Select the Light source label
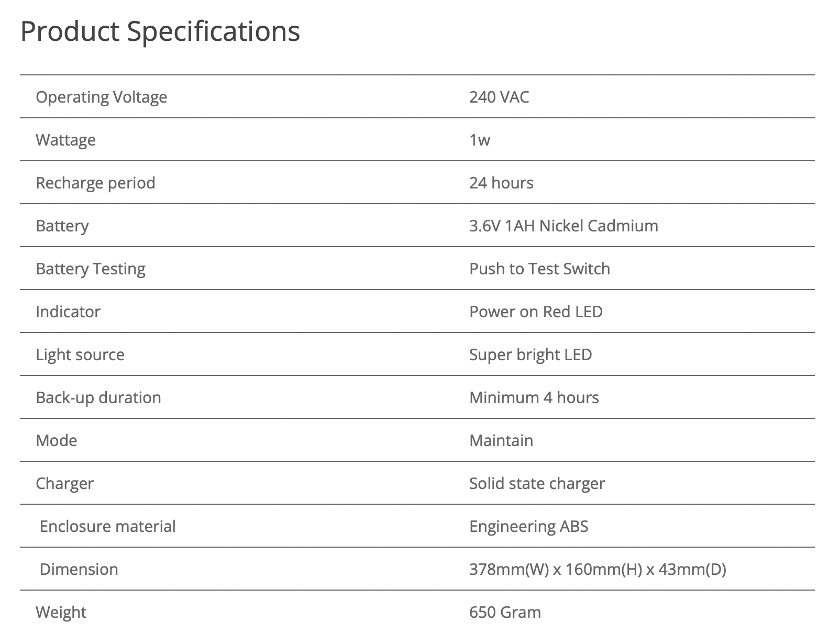The height and width of the screenshot is (644, 840). coord(80,355)
